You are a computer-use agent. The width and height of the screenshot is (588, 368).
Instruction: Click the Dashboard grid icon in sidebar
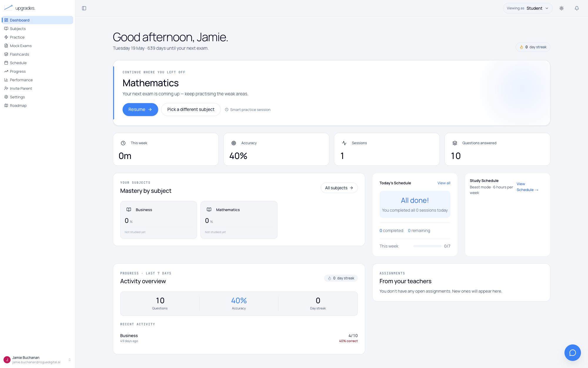(x=6, y=20)
